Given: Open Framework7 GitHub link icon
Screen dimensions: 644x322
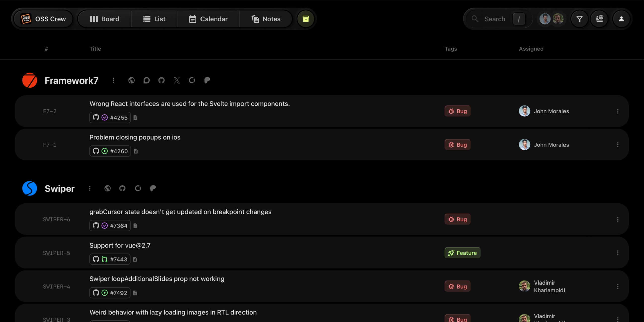Looking at the screenshot, I should click(x=162, y=80).
